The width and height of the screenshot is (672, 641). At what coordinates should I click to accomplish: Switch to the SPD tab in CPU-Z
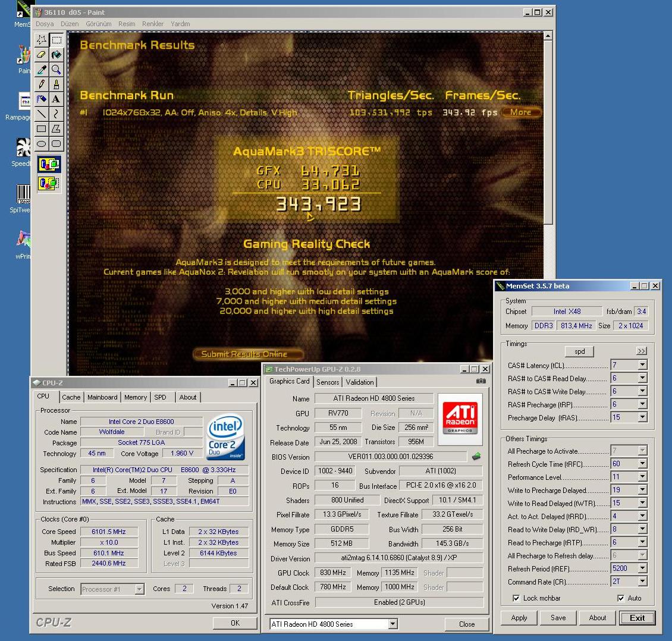click(161, 397)
